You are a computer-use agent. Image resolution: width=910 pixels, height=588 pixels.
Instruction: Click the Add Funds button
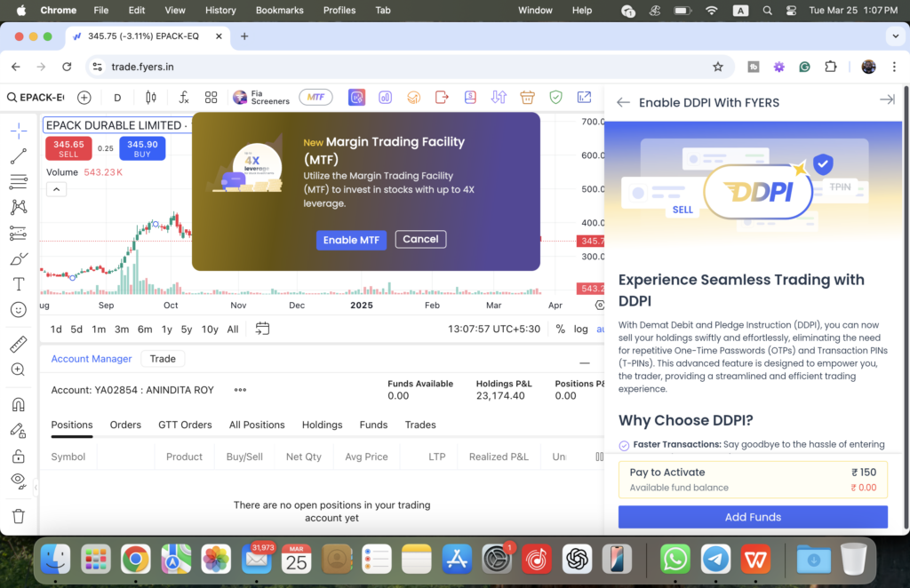tap(753, 517)
